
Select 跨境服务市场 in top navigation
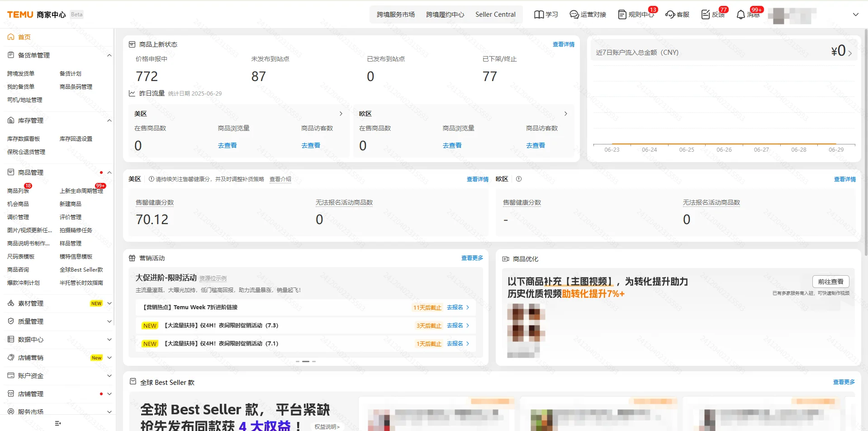coord(396,14)
